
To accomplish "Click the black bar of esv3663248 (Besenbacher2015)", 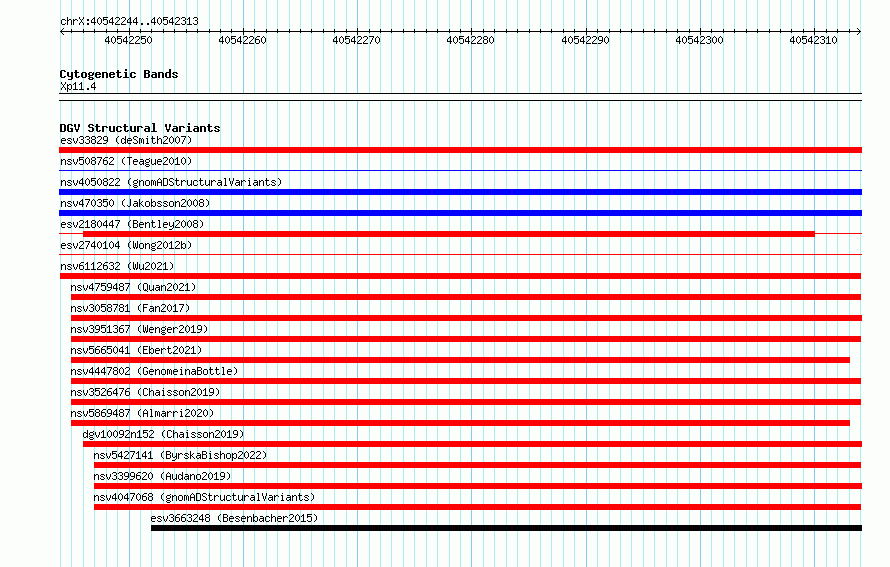I will [x=506, y=528].
